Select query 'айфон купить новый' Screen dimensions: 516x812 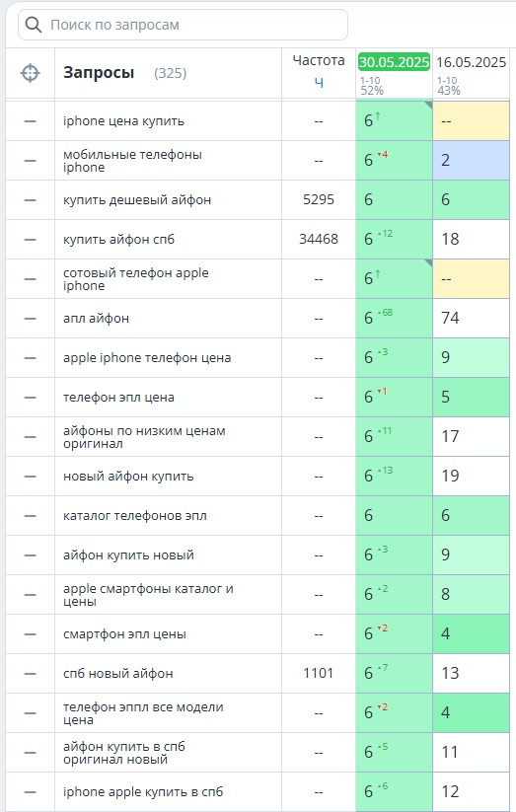tap(128, 555)
